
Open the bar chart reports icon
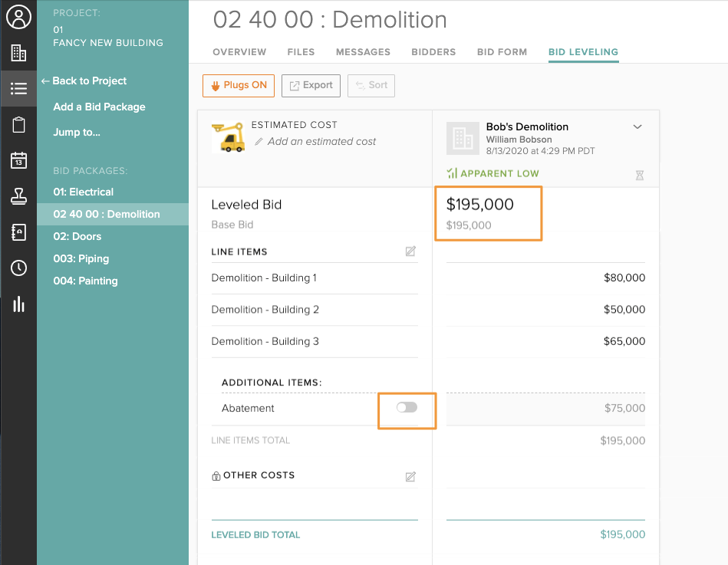pyautogui.click(x=18, y=304)
